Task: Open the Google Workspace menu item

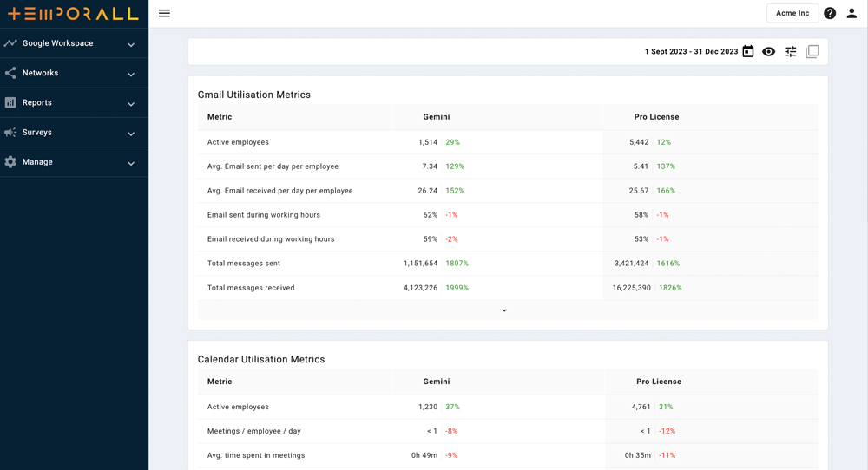Action: [x=74, y=43]
